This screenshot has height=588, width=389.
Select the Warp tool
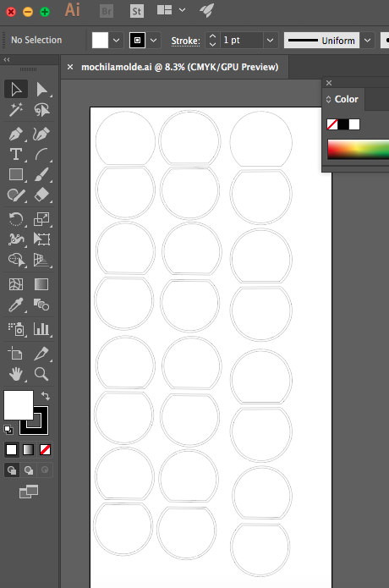(16, 239)
